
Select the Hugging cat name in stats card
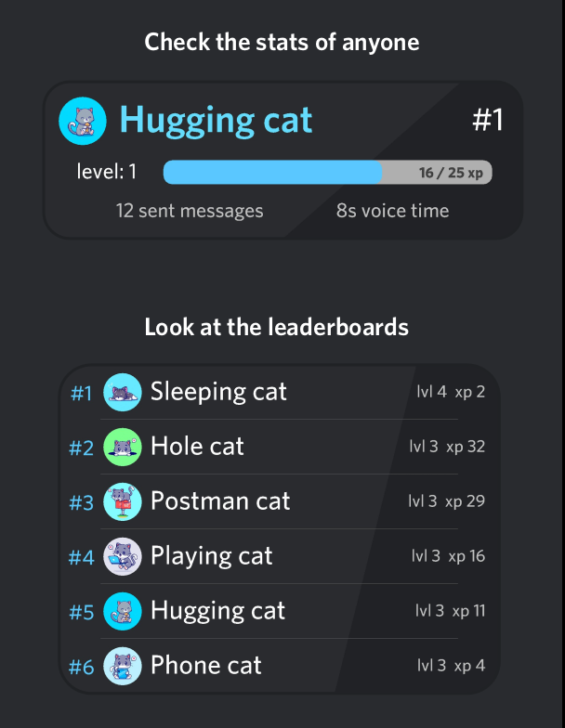point(216,121)
